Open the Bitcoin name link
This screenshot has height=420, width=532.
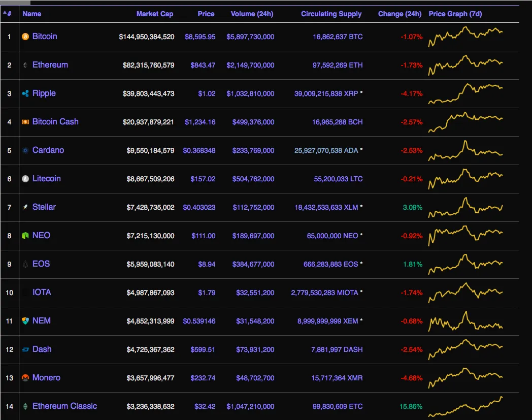point(45,37)
